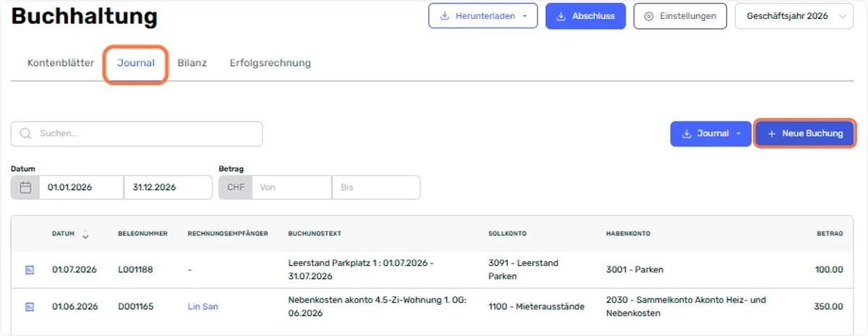This screenshot has width=868, height=336.
Task: Click the Buchhaltung page heading
Action: click(84, 16)
